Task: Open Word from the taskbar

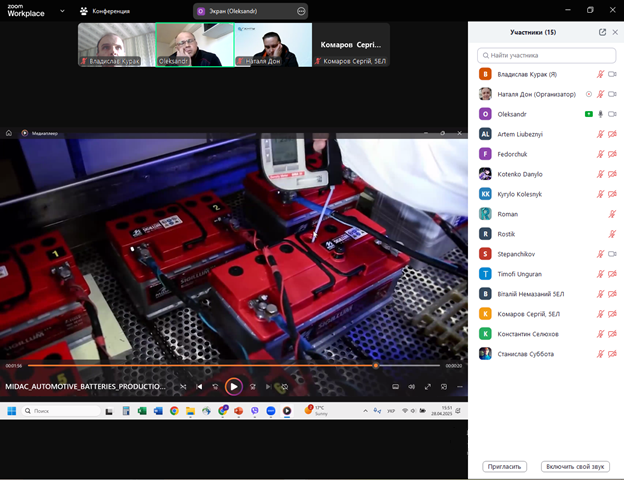Action: [158, 411]
